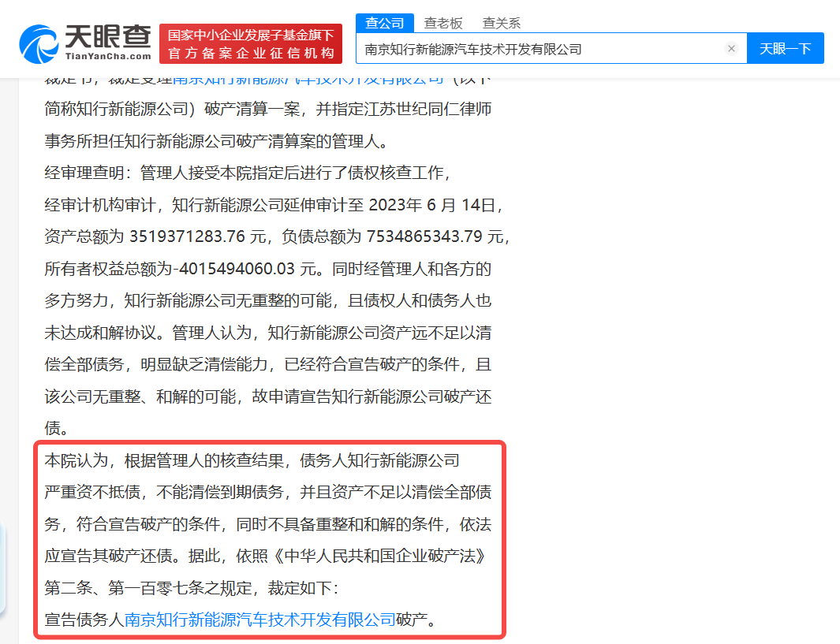840x644 pixels.
Task: Click the line starting 严重资不抵债
Action: click(x=268, y=492)
